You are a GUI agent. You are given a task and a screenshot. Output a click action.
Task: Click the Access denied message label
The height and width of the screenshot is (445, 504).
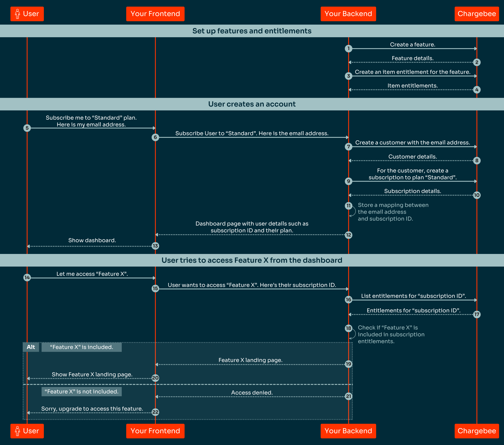point(252,393)
